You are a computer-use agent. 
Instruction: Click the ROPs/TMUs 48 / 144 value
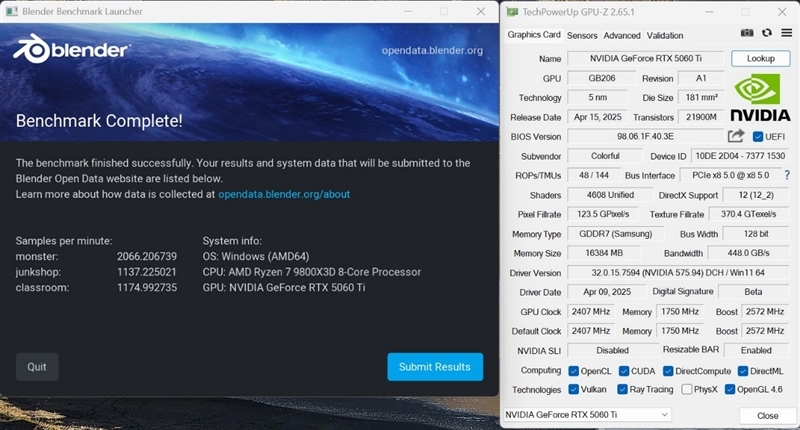pos(594,175)
